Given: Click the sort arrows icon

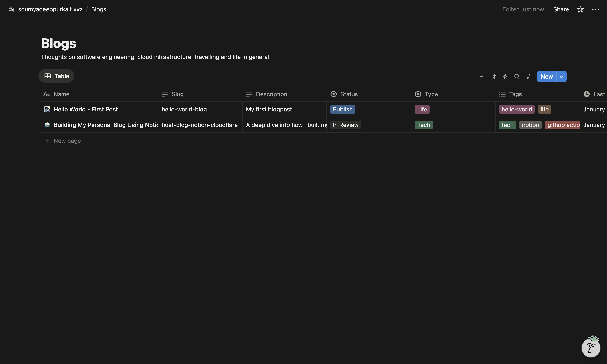Looking at the screenshot, I should point(493,76).
